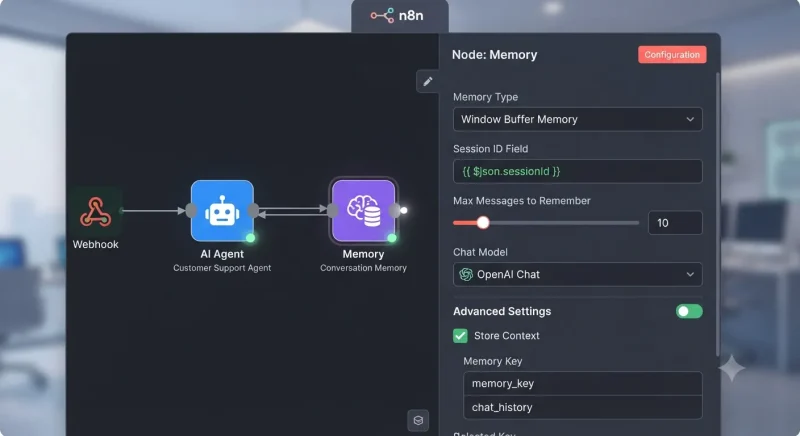The width and height of the screenshot is (800, 436).
Task: Click the Conversation Memory subtitle
Action: click(x=363, y=268)
